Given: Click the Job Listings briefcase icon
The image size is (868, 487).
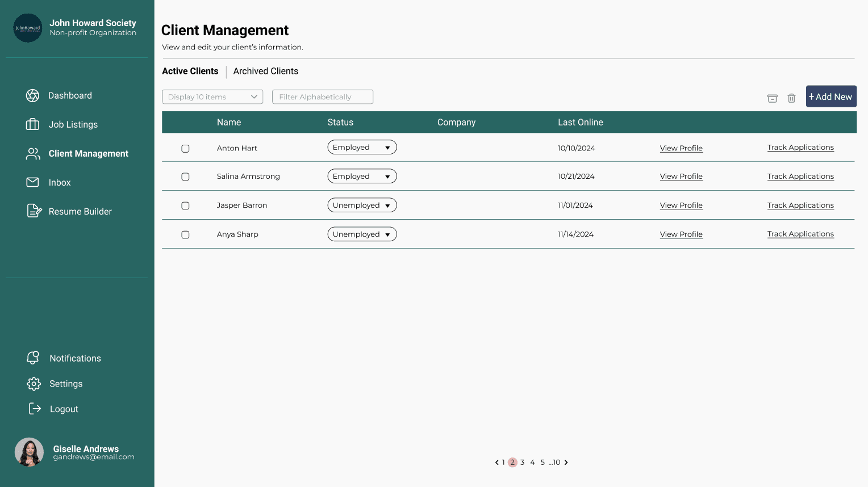Looking at the screenshot, I should tap(32, 124).
